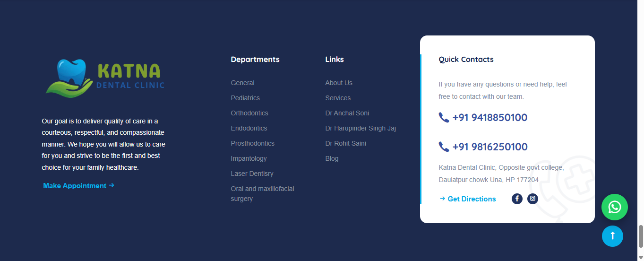This screenshot has width=644, height=261.
Task: Open the Get Directions link
Action: [x=467, y=199]
